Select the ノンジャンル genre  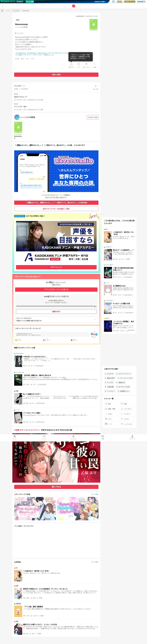[127, 424]
